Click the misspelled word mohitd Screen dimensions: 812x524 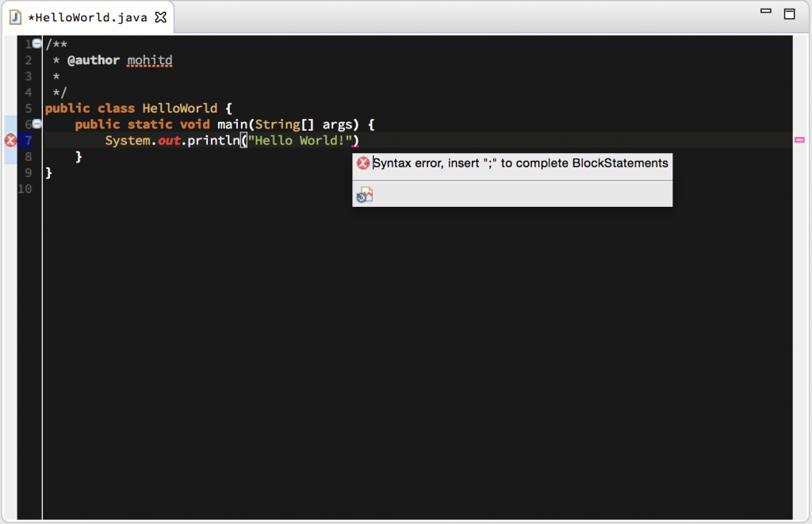(150, 60)
